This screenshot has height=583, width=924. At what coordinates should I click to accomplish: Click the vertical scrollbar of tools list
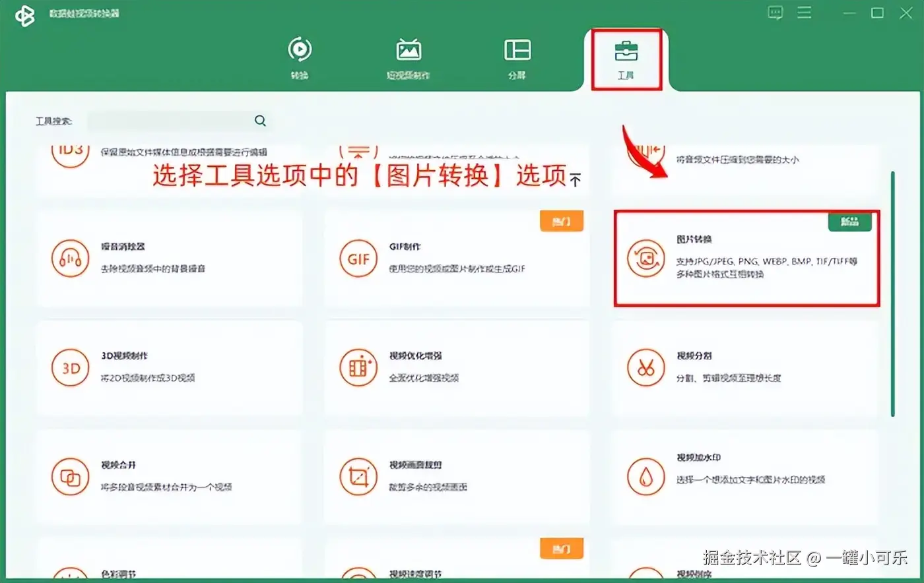(x=892, y=293)
